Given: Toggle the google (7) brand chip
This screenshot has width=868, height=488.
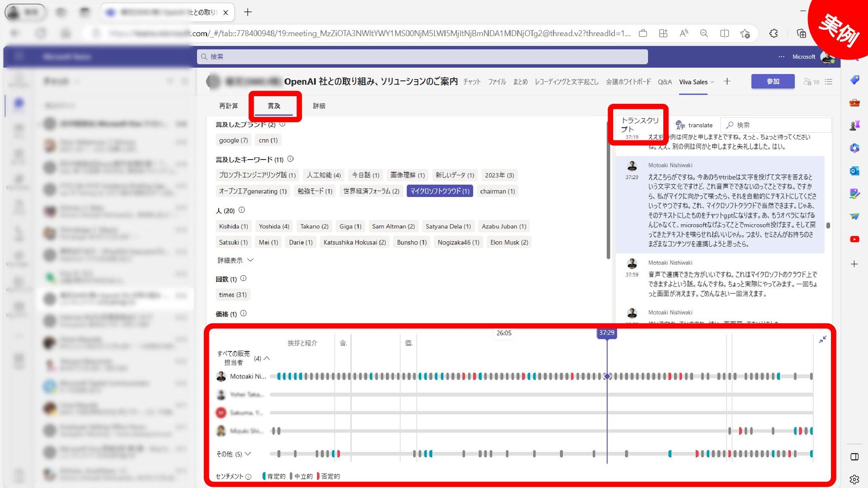Looking at the screenshot, I should tap(233, 141).
